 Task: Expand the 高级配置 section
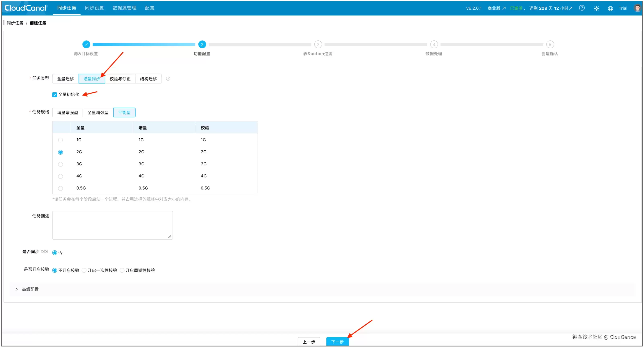[17, 289]
